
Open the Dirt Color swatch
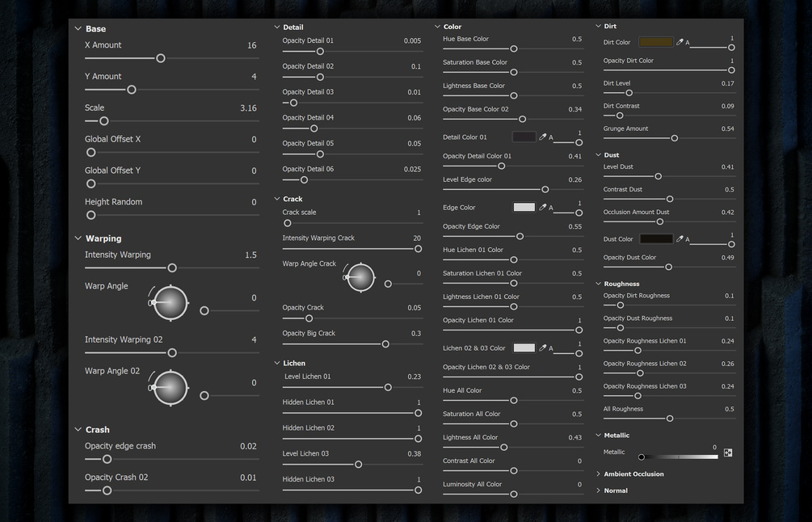[x=655, y=42]
